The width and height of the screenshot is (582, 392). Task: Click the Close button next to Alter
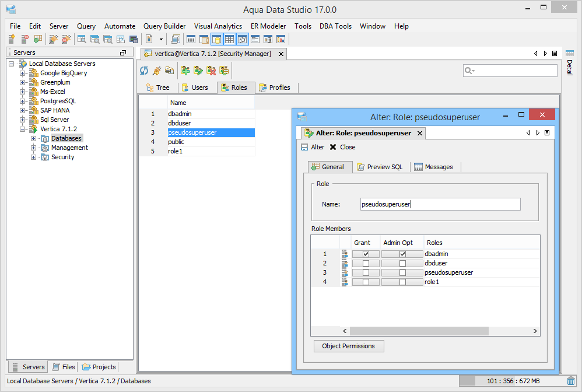[x=342, y=147]
